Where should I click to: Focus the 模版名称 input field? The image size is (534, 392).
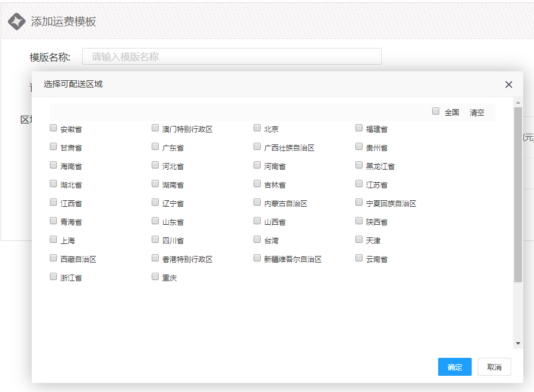tap(231, 57)
